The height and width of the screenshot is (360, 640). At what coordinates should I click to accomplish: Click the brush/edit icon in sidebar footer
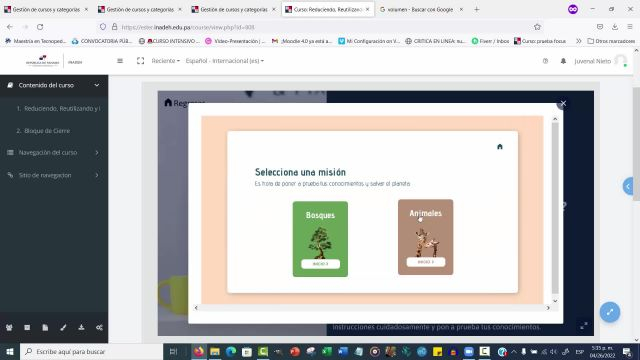(63, 327)
